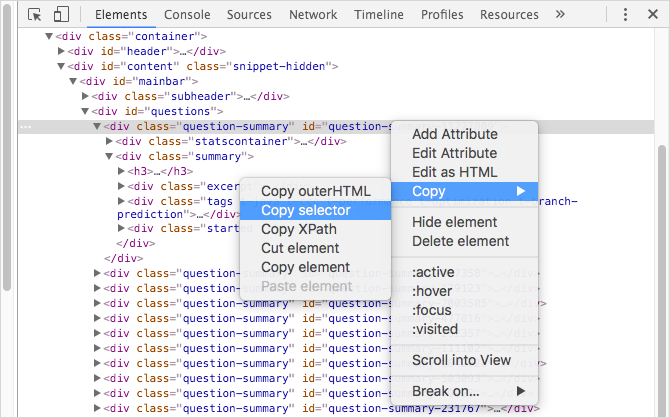Force the :visited state
This screenshot has width=670, height=418.
tap(464, 329)
